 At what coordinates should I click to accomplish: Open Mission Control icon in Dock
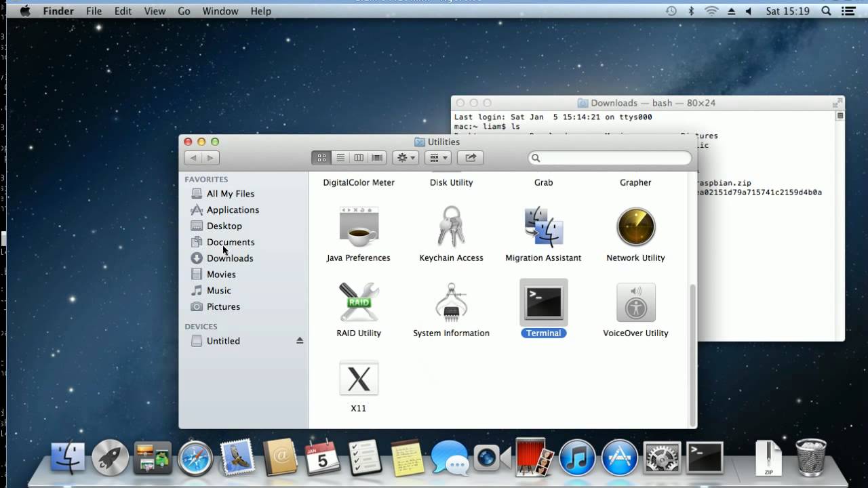pyautogui.click(x=153, y=458)
